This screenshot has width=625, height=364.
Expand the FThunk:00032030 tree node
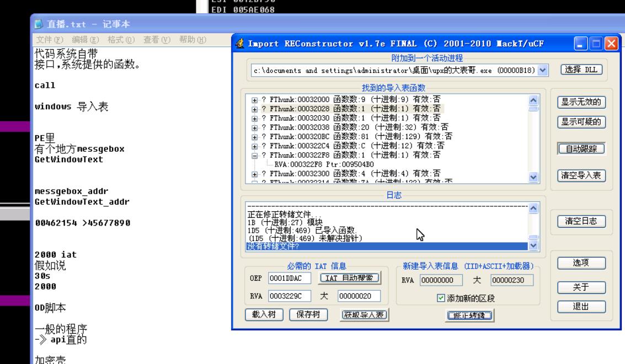click(254, 119)
